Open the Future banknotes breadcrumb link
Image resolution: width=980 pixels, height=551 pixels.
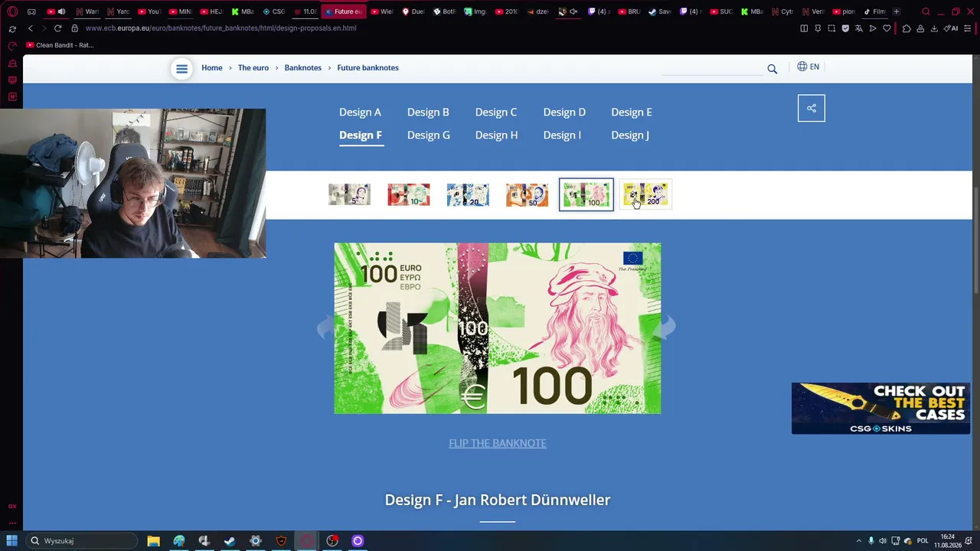(368, 68)
